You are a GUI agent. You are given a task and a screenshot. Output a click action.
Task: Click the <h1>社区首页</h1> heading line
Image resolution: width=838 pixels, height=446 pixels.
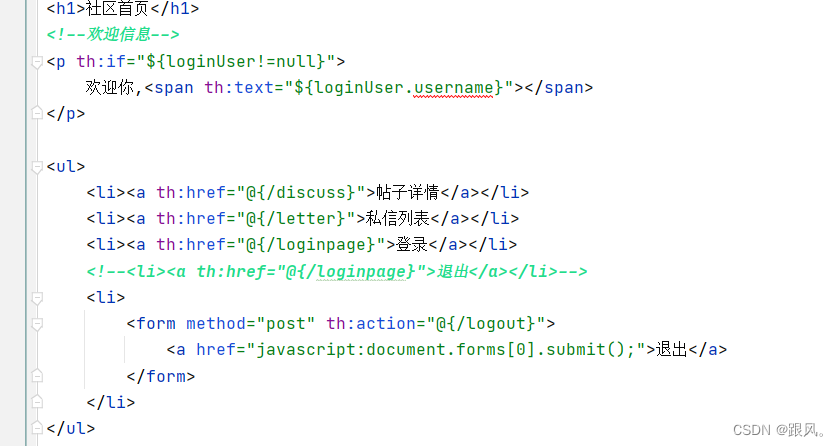point(122,9)
